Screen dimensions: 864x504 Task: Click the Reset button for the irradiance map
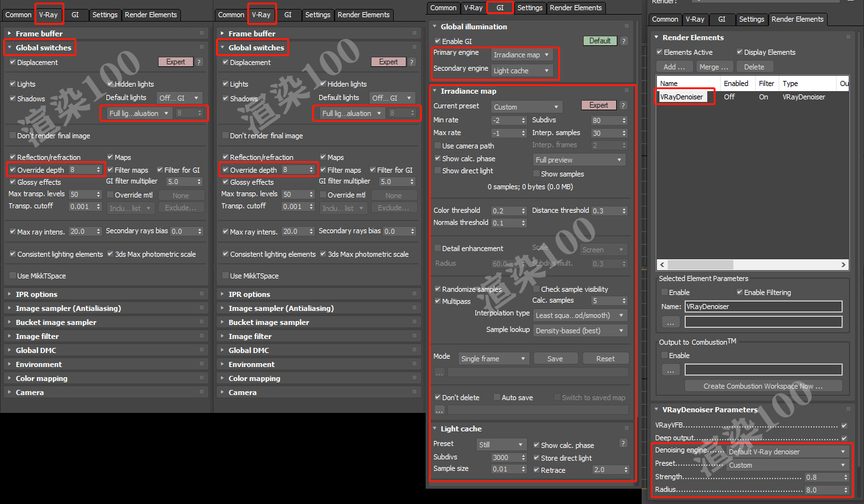click(605, 359)
